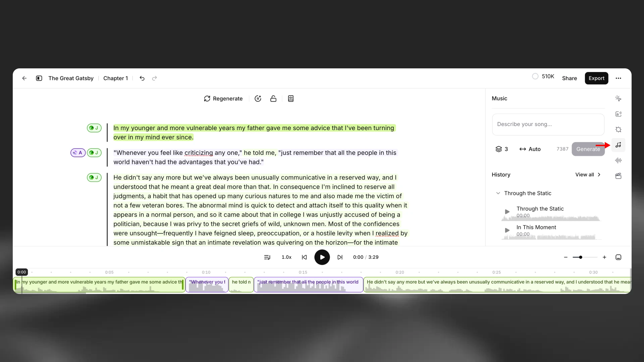
Task: Click the redo arrow icon
Action: [154, 78]
